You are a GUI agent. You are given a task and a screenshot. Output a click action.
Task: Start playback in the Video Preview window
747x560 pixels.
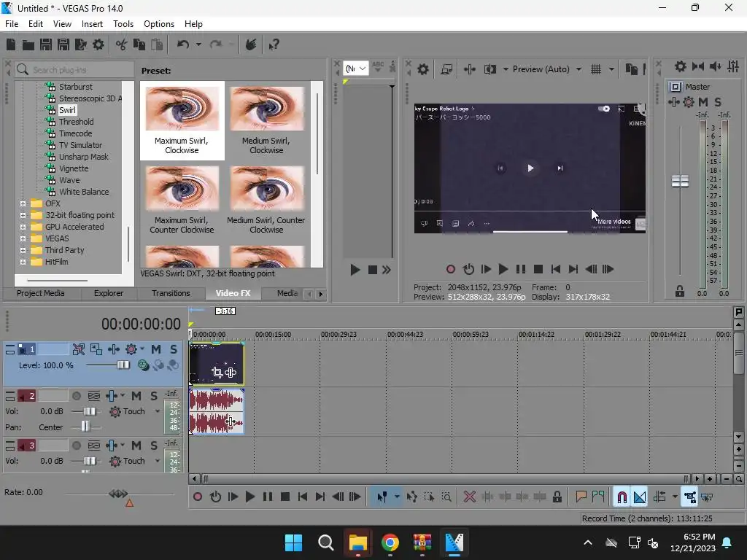point(503,270)
